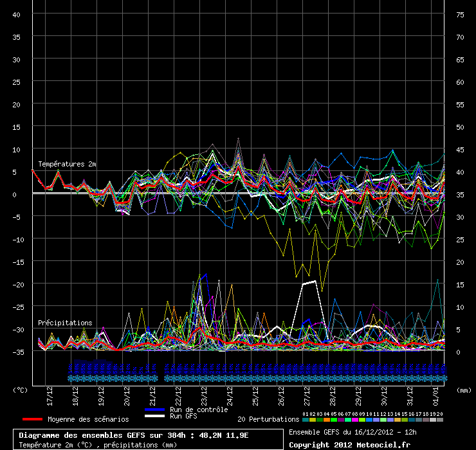The width and height of the screenshot is (476, 450).
Task: Click perturbation 15 olive legend swatch
Action: coord(405,420)
